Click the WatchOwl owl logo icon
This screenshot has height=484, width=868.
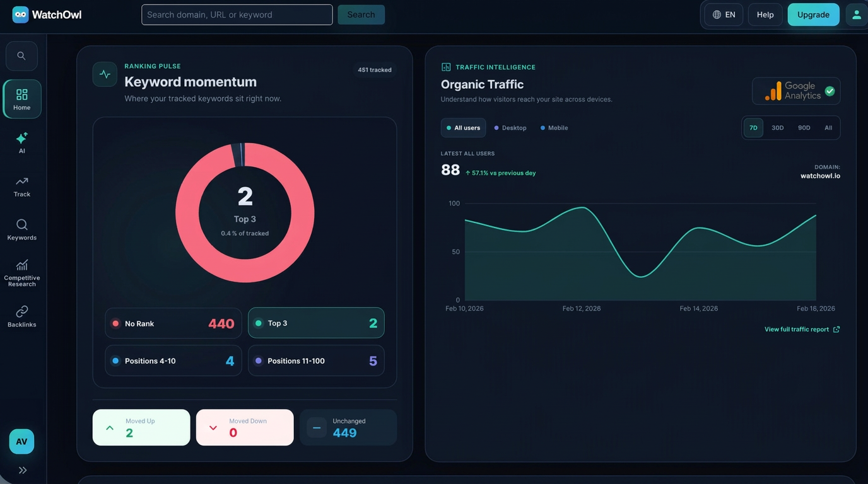pyautogui.click(x=20, y=14)
